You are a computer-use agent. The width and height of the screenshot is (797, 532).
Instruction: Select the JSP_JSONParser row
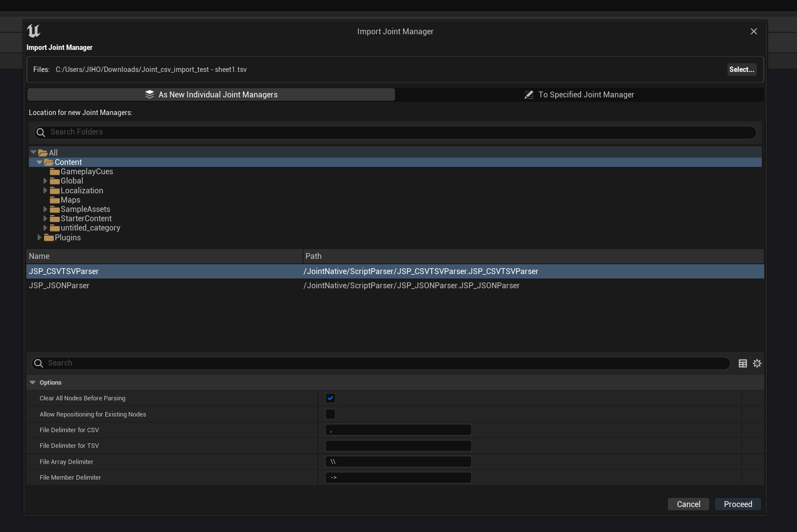(59, 285)
